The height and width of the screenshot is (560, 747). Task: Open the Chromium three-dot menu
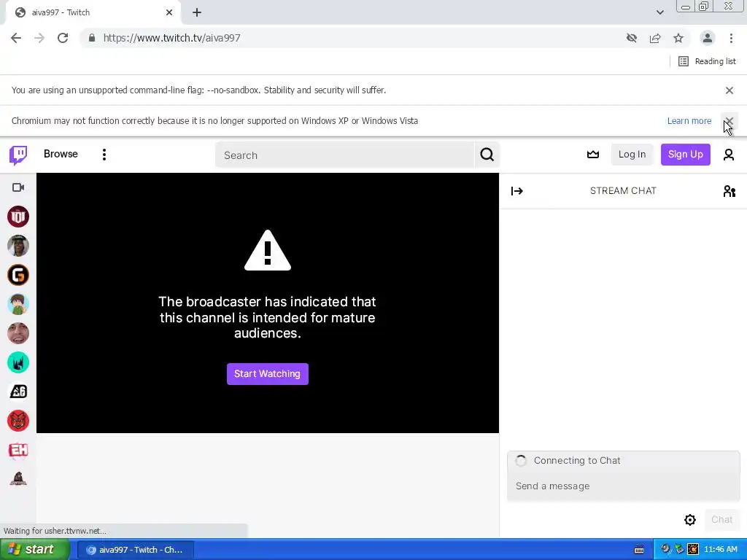(731, 38)
